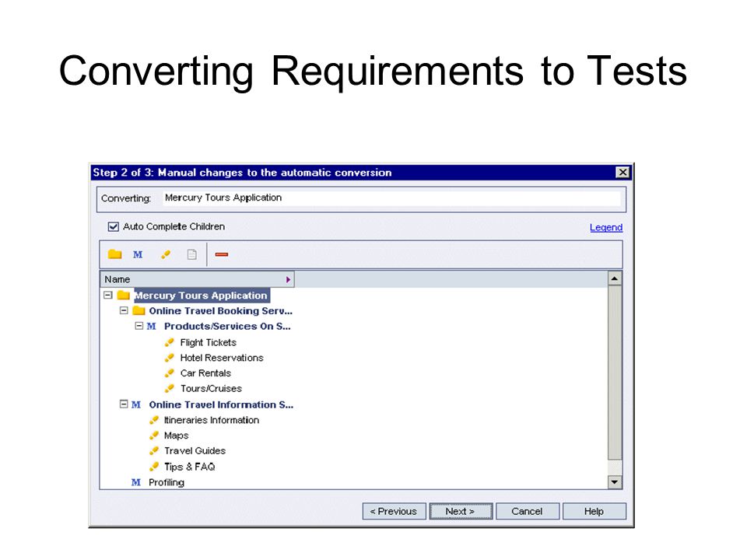The image size is (747, 560).
Task: Click the Cancel button
Action: (x=528, y=512)
